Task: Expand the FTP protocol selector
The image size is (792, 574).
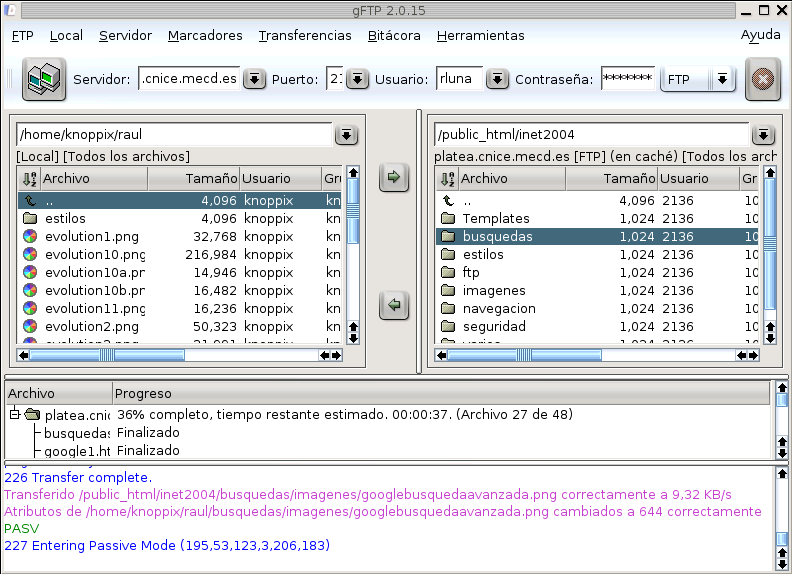Action: tap(722, 79)
